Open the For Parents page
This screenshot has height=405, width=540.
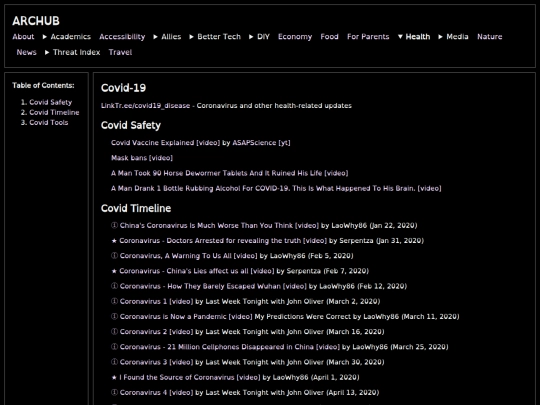click(x=368, y=37)
